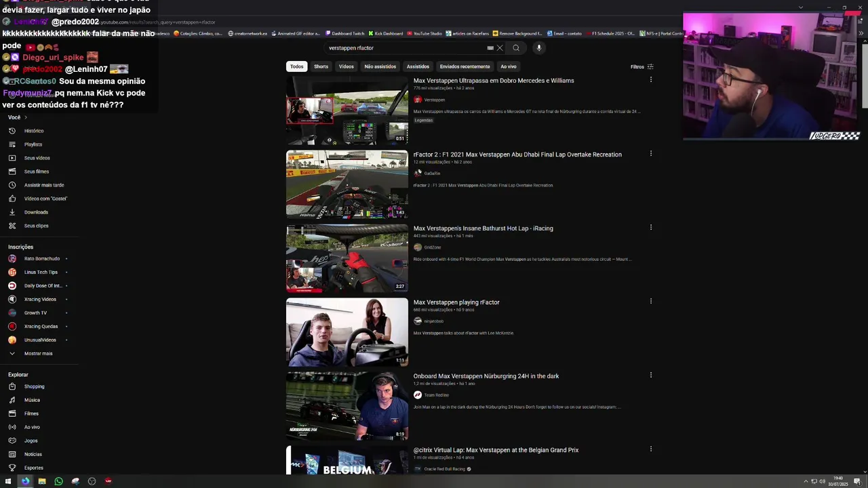Select the Todos filter chip
This screenshot has height=488, width=868.
coord(297,66)
